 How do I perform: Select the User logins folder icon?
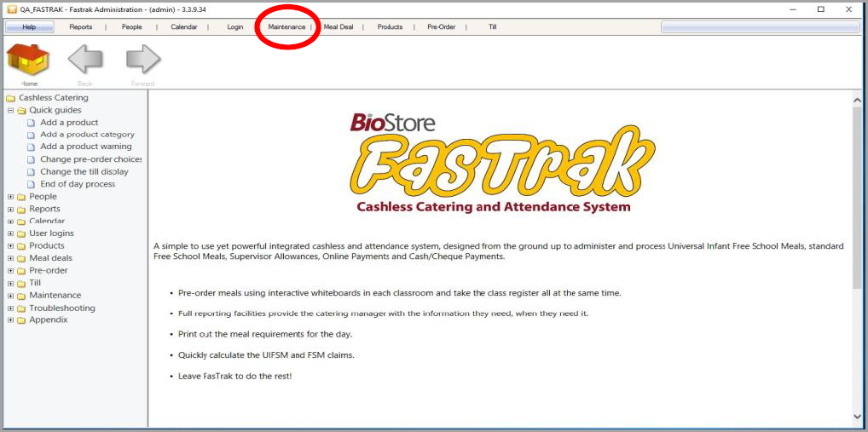(x=21, y=233)
